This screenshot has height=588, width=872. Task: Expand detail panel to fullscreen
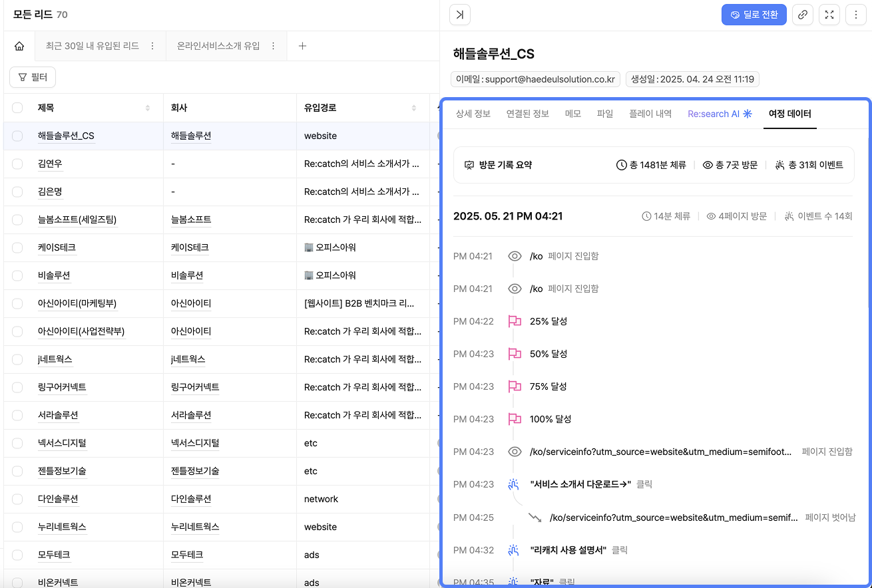pos(829,15)
